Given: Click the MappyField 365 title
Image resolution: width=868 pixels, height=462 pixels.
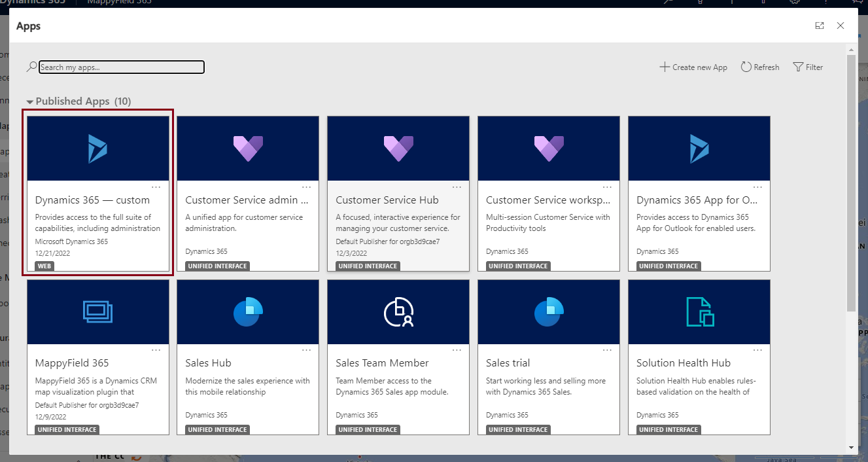Looking at the screenshot, I should 72,363.
